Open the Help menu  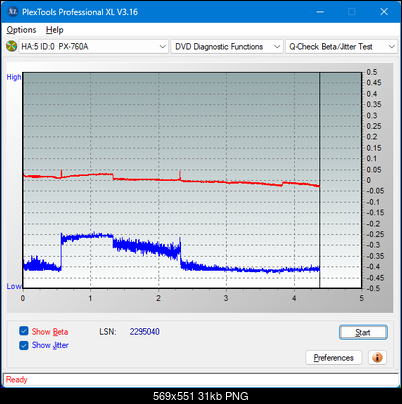click(x=55, y=30)
